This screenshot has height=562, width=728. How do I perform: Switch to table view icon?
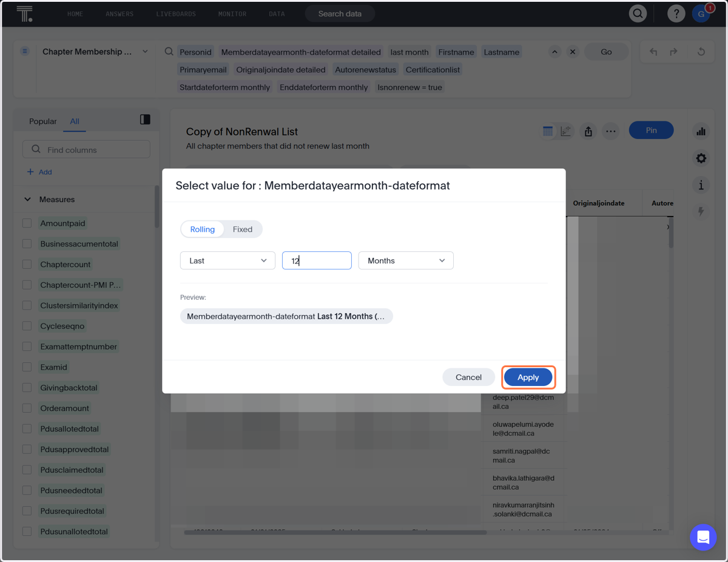click(x=548, y=131)
